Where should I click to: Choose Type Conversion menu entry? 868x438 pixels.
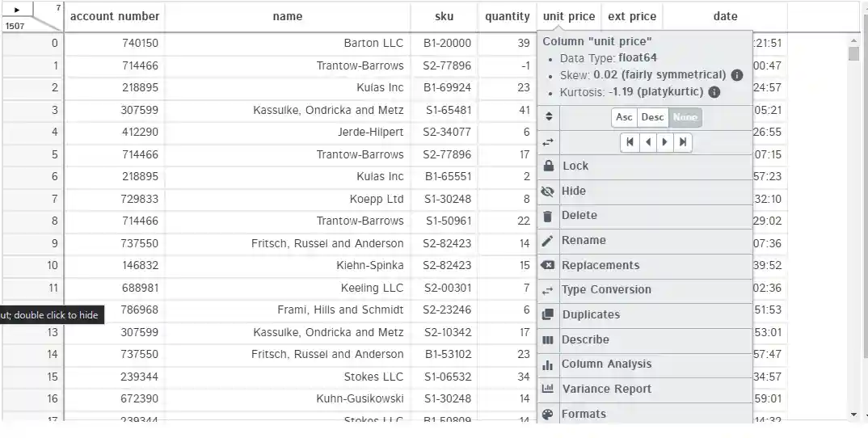coord(606,290)
